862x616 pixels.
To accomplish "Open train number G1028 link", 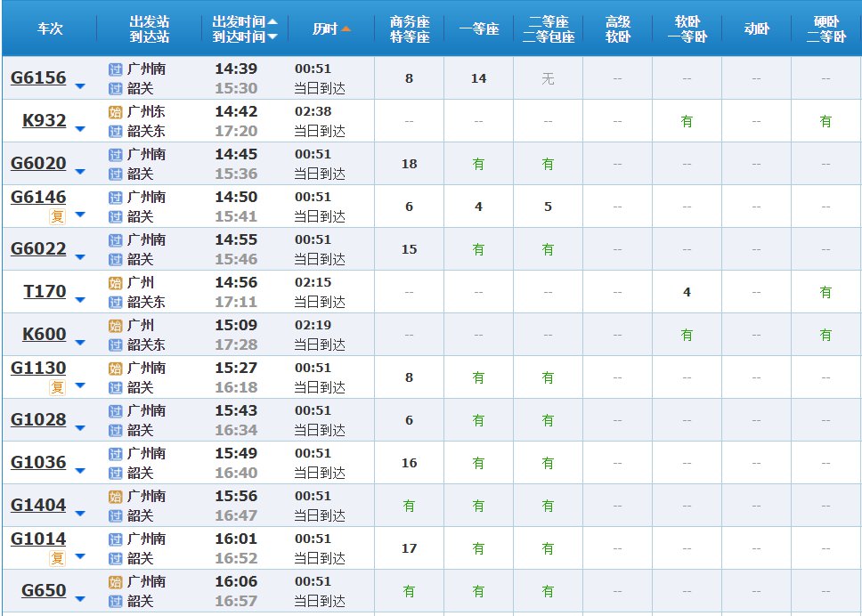I will (38, 420).
